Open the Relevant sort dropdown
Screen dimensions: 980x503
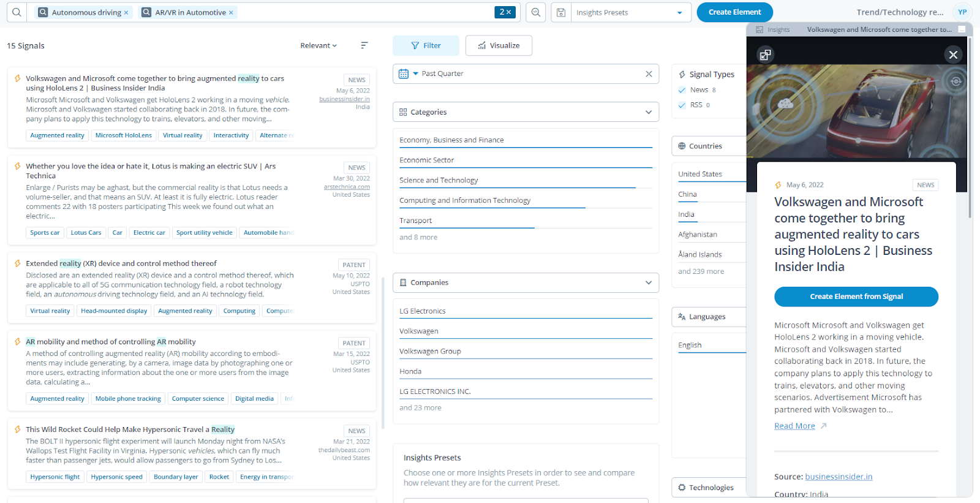[x=318, y=45]
